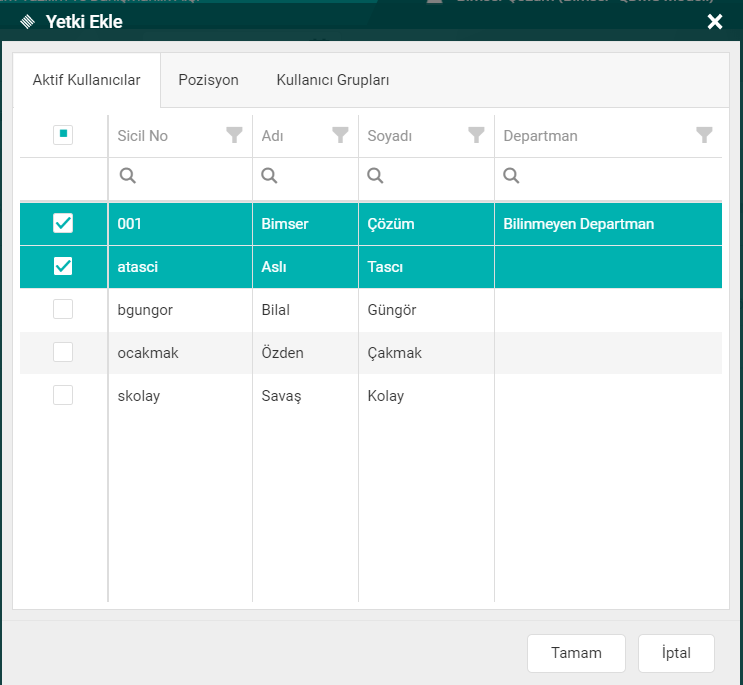743x685 pixels.
Task: Open the Departman column filter funnel
Action: 704,135
